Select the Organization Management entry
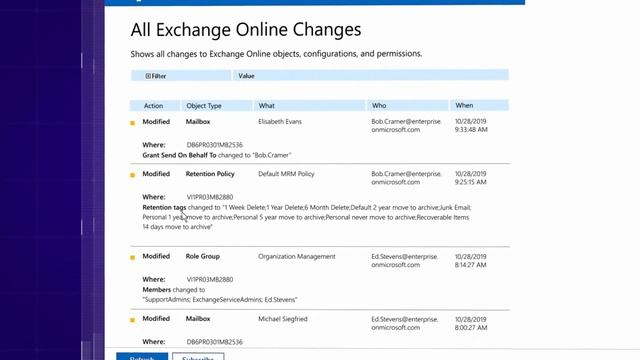The height and width of the screenshot is (360, 640). click(297, 256)
